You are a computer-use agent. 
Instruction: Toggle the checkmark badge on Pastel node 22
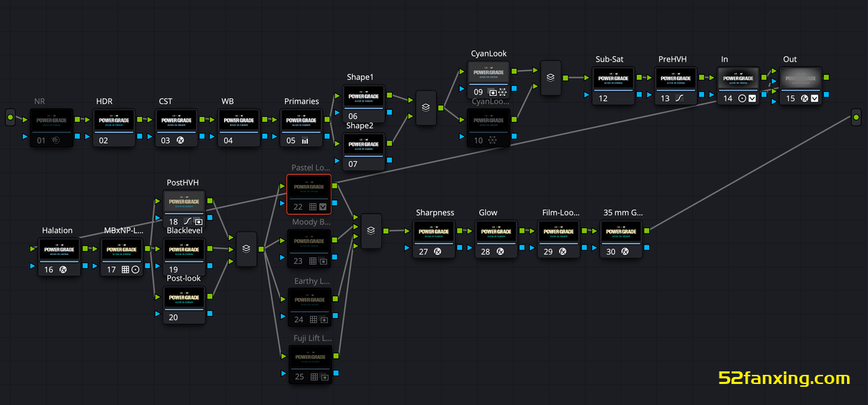click(x=323, y=207)
